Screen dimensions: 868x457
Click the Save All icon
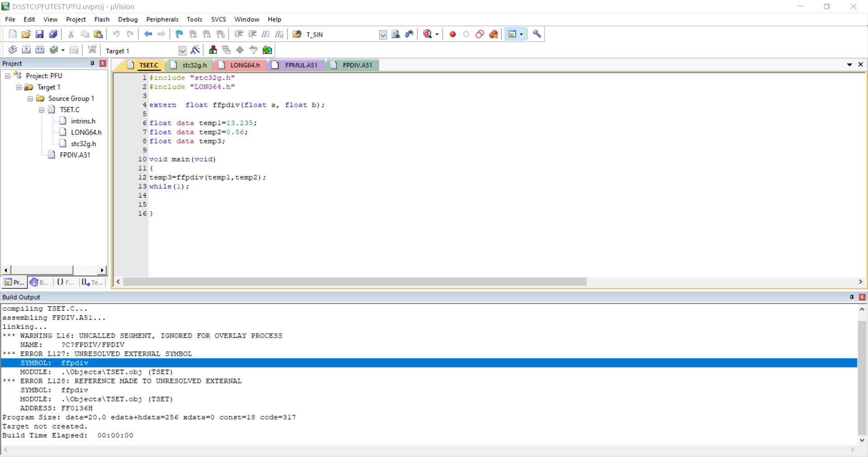pos(53,34)
